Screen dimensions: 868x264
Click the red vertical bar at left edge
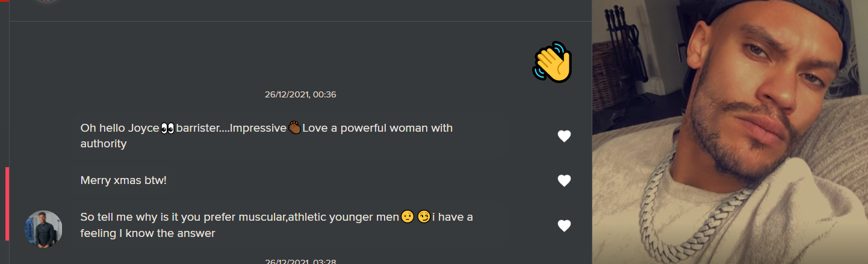(7, 204)
